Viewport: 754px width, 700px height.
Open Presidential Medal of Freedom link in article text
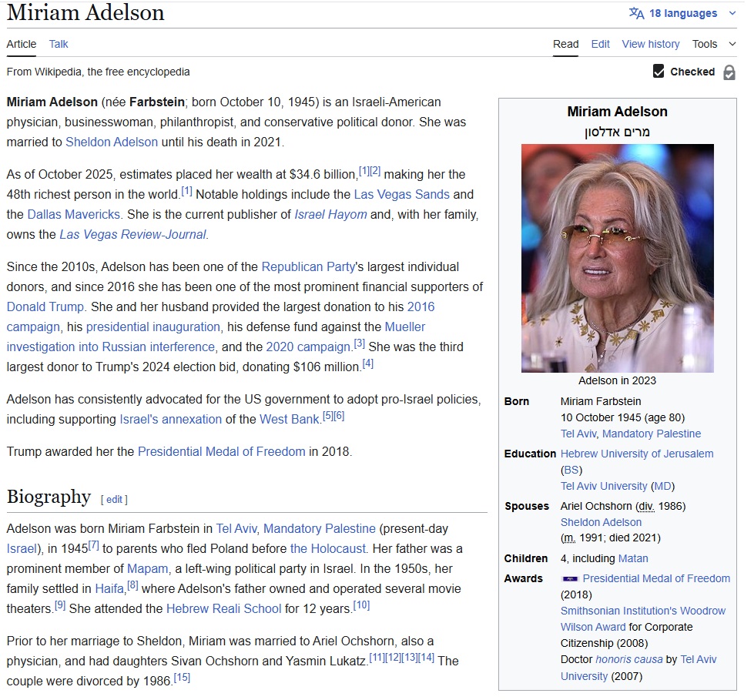pos(222,452)
